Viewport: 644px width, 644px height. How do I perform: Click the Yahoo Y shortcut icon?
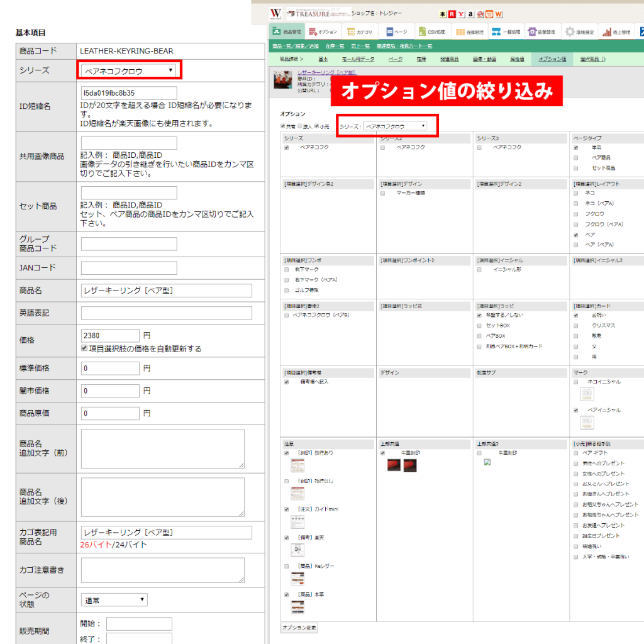tap(462, 14)
